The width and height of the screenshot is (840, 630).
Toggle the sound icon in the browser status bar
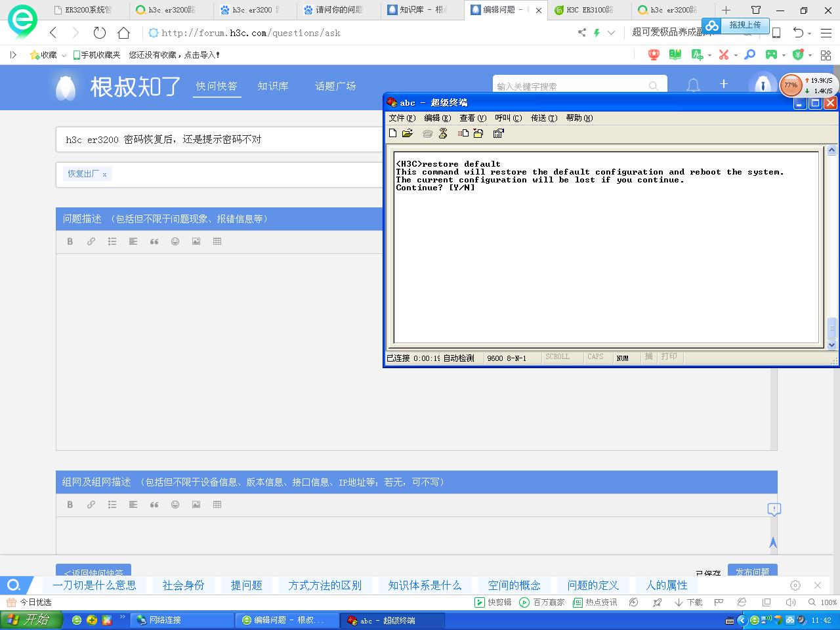791,602
